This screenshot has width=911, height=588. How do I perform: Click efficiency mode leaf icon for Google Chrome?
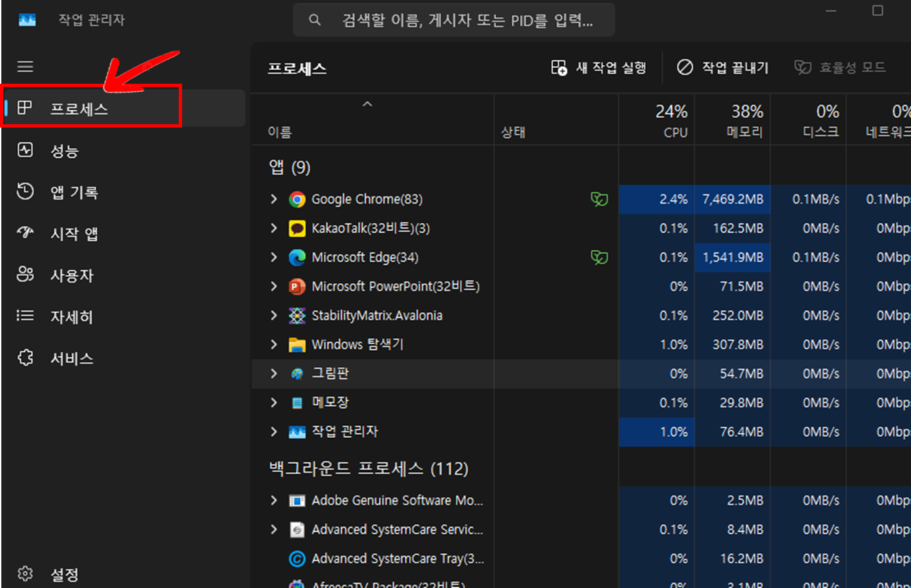pos(599,199)
